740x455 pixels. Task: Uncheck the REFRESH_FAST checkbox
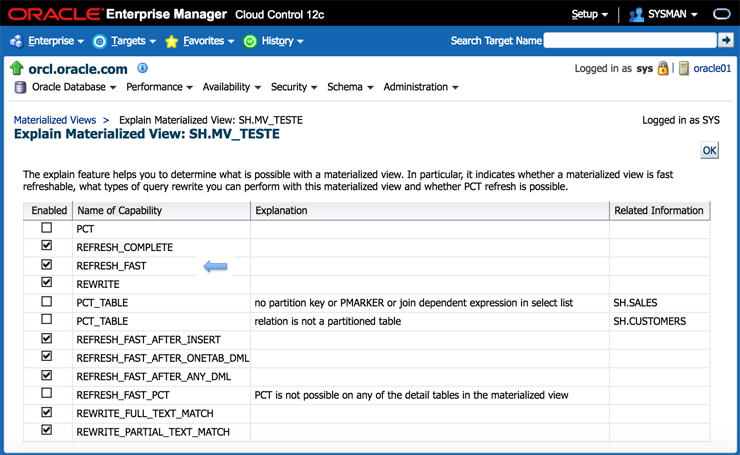point(46,265)
